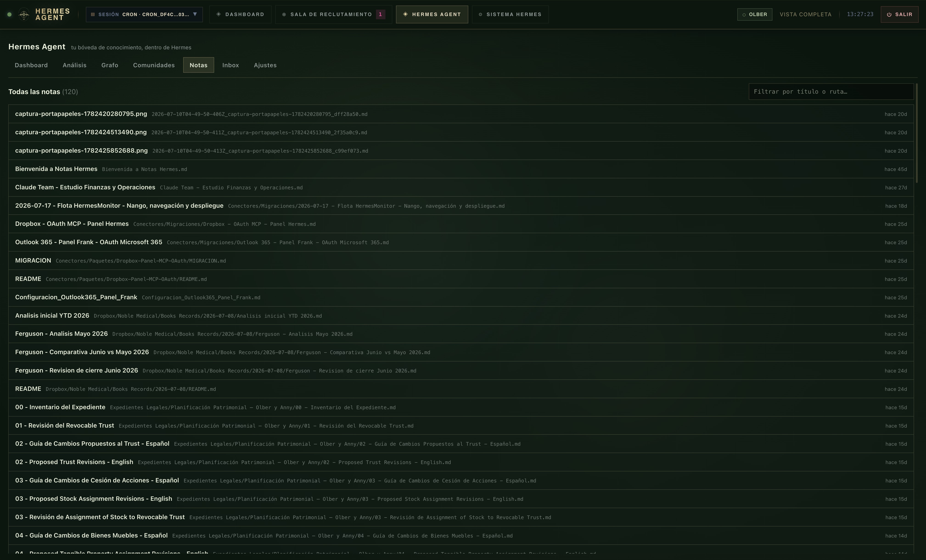Open the MIGRACION note
The height and width of the screenshot is (560, 926).
[461, 260]
